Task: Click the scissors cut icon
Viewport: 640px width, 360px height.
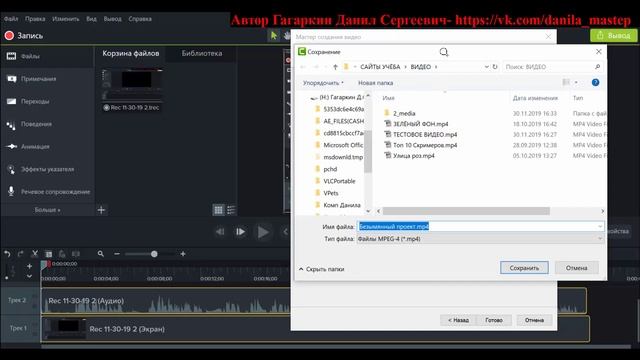Action: [35, 254]
